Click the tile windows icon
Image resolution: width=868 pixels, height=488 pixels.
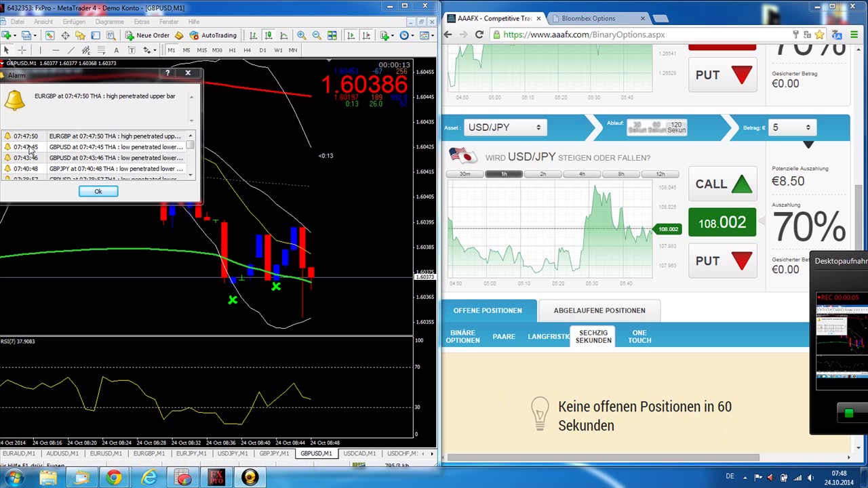tap(332, 35)
